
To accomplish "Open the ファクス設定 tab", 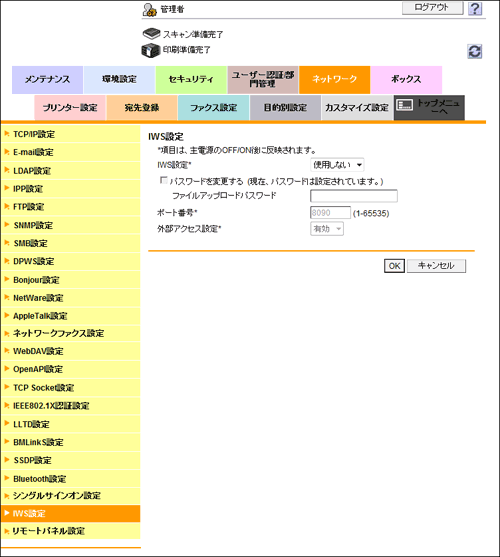I will (213, 107).
